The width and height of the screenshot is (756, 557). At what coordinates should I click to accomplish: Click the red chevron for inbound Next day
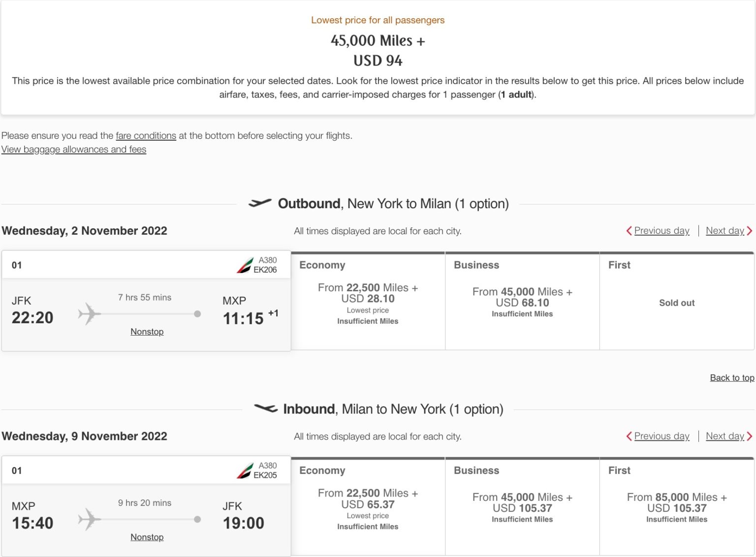tap(750, 436)
